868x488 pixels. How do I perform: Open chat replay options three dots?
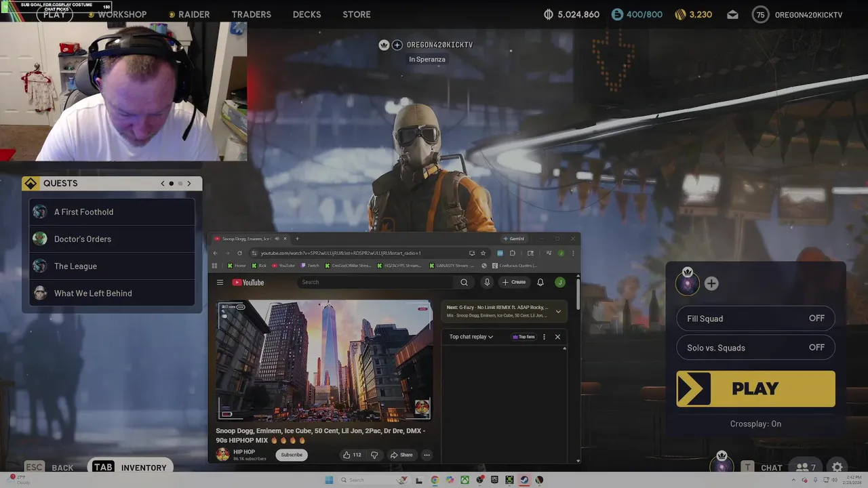coord(544,337)
